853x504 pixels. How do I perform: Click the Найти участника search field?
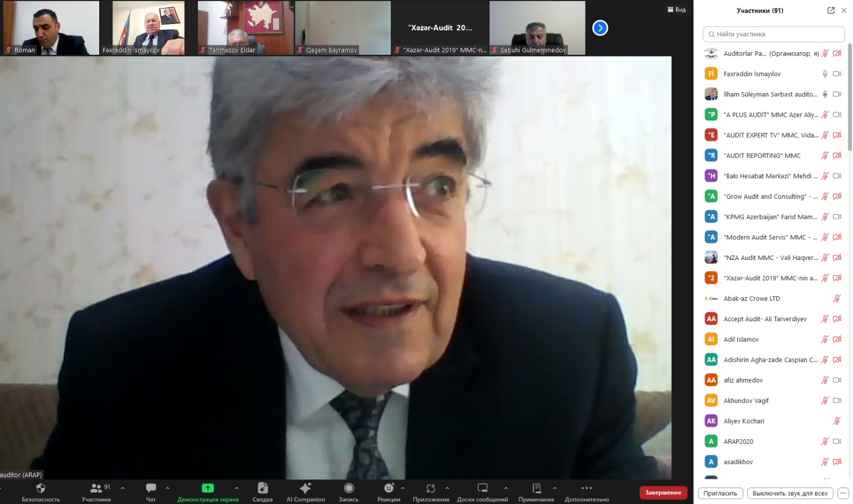click(x=774, y=34)
